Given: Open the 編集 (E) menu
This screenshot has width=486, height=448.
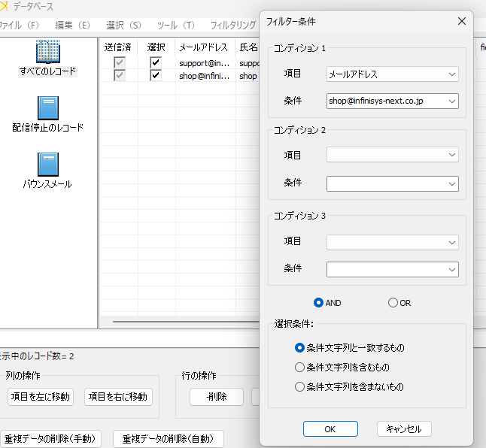Looking at the screenshot, I should tap(72, 25).
